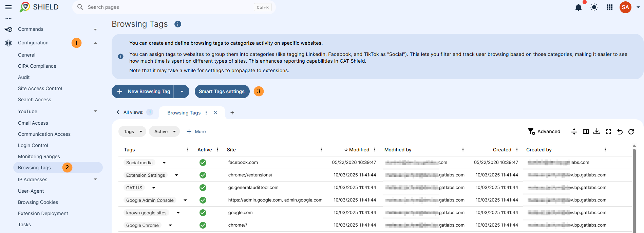Expand the GAT US tag dropdown
The image size is (644, 233).
(154, 188)
